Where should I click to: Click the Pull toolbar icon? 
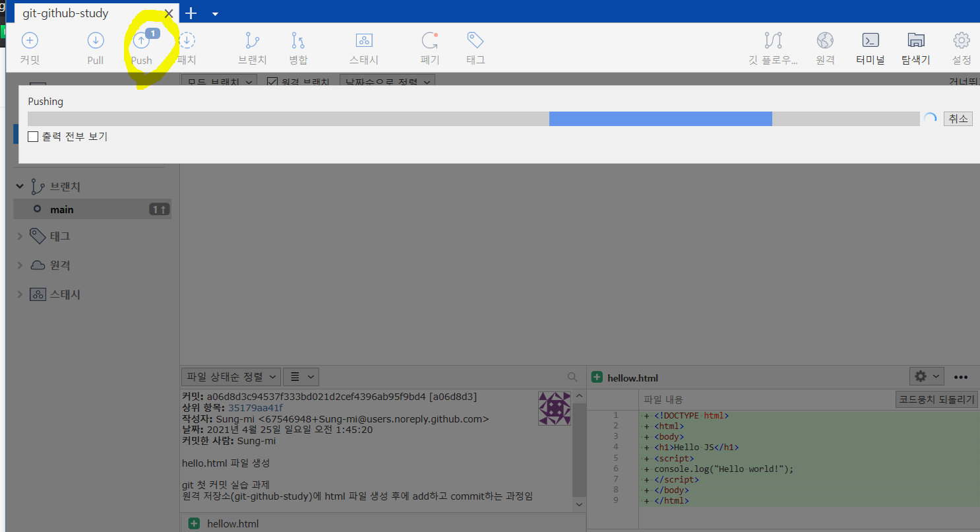click(96, 41)
